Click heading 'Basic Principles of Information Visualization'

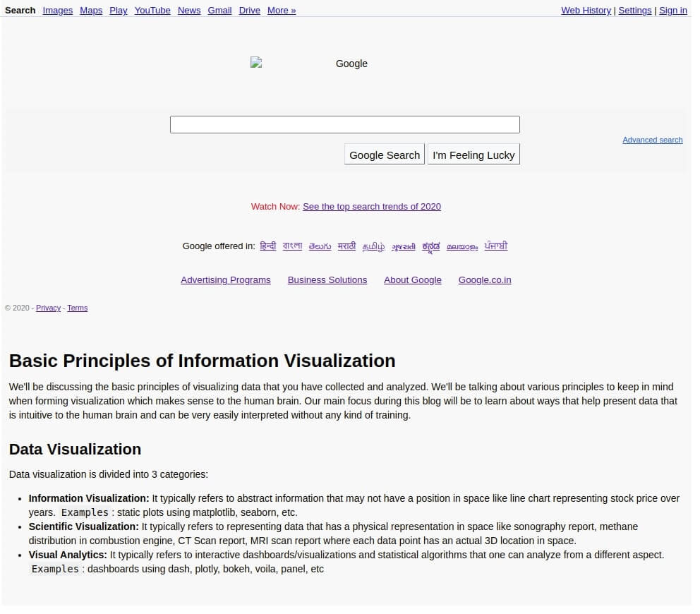point(203,361)
